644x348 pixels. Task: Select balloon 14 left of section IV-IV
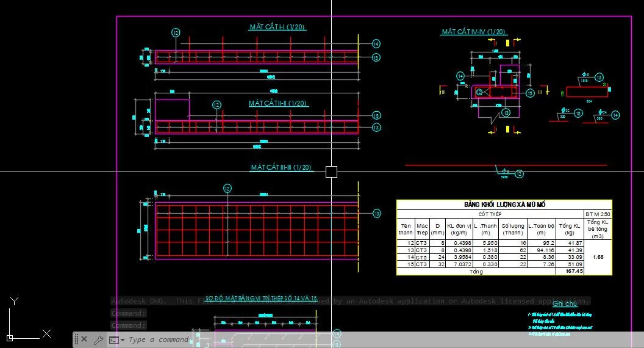coord(460,76)
